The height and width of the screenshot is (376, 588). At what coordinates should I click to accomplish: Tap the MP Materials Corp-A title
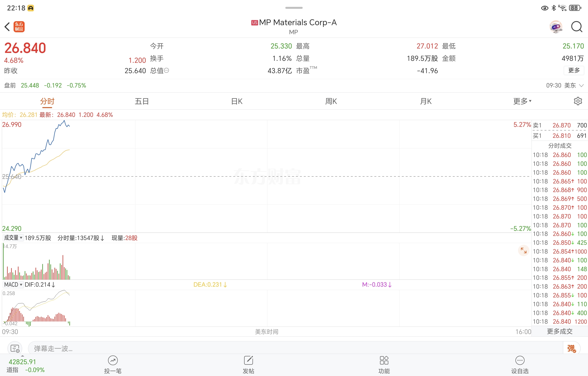tap(298, 23)
